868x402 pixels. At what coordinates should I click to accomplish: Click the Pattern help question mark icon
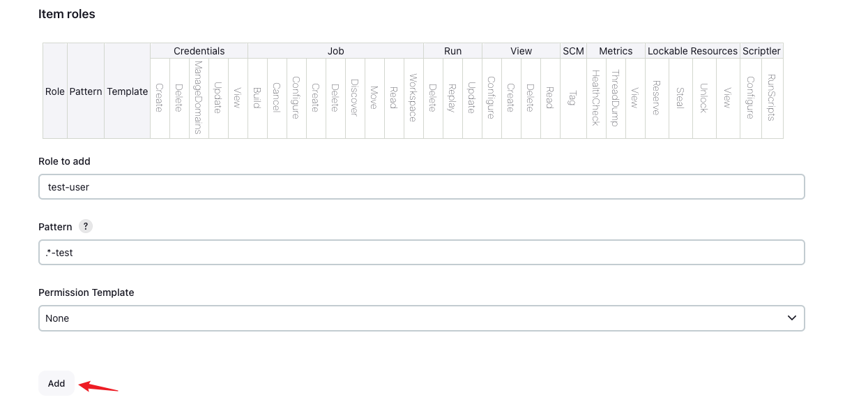point(86,227)
